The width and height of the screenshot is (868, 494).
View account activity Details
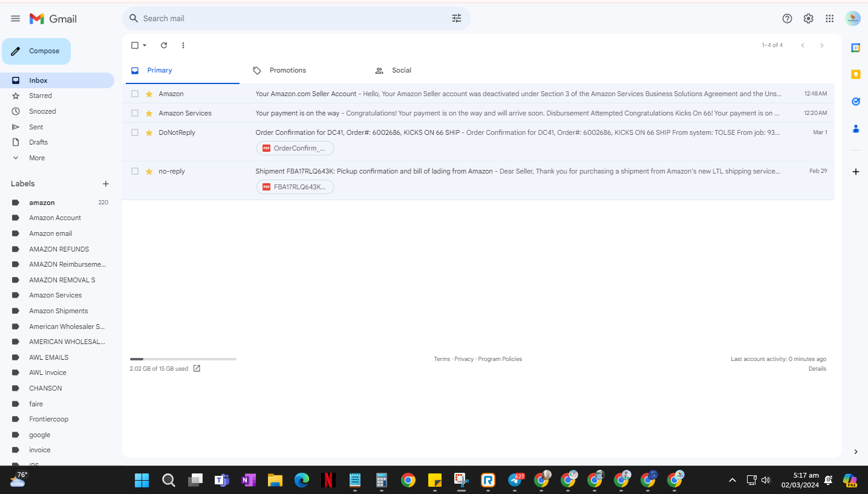coord(817,369)
